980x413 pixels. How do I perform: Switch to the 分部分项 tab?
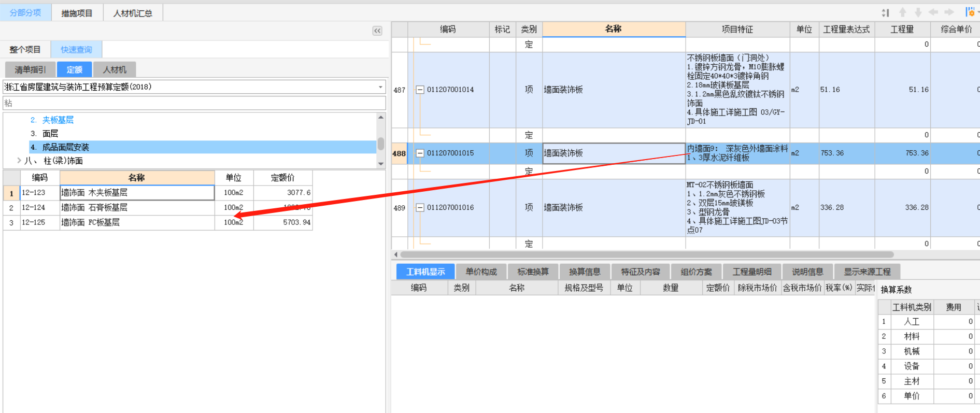(x=25, y=12)
